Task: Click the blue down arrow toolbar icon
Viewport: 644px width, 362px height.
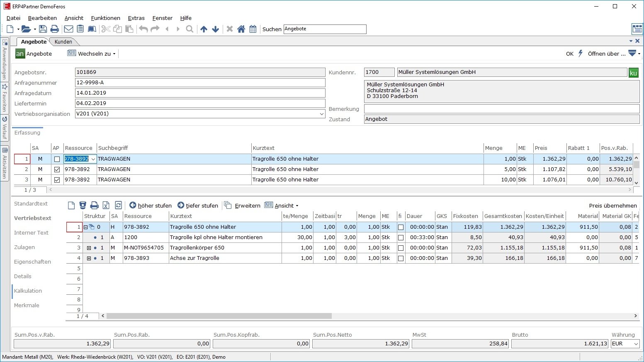Action: (x=216, y=29)
